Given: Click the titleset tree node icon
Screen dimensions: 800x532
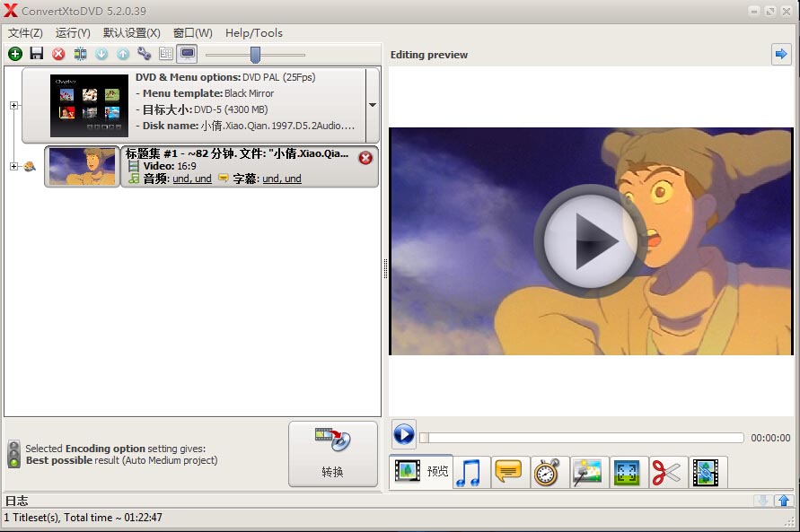Looking at the screenshot, I should click(x=30, y=166).
